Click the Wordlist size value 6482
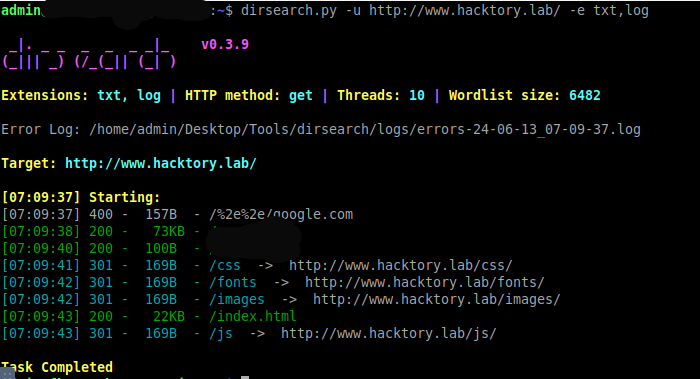 [x=584, y=95]
